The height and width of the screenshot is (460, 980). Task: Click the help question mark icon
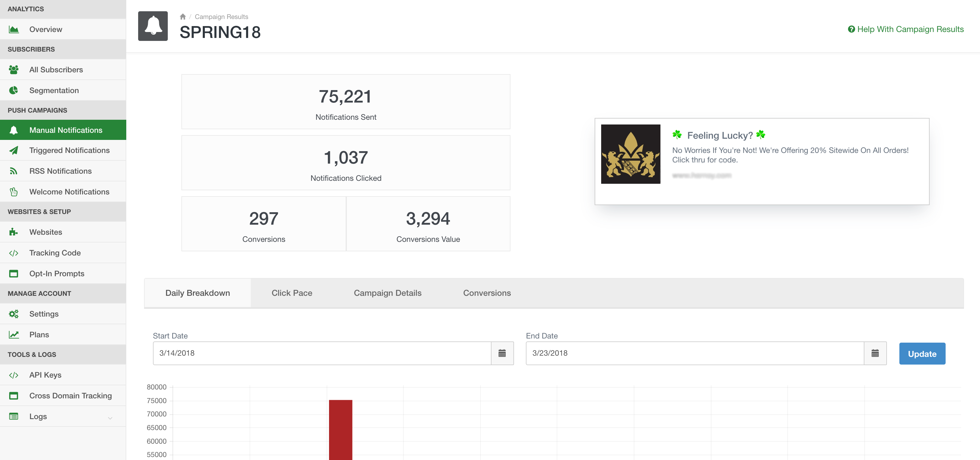851,29
